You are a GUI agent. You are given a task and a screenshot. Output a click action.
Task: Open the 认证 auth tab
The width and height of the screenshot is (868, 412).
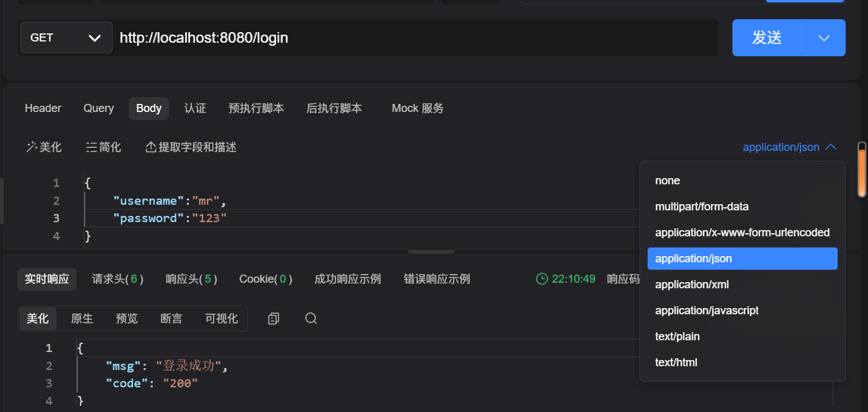tap(195, 108)
